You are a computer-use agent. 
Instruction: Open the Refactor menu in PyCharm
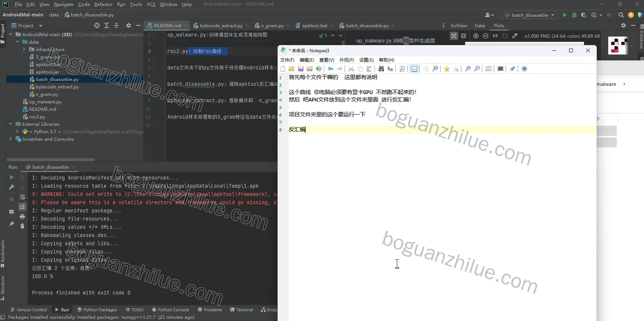point(103,4)
